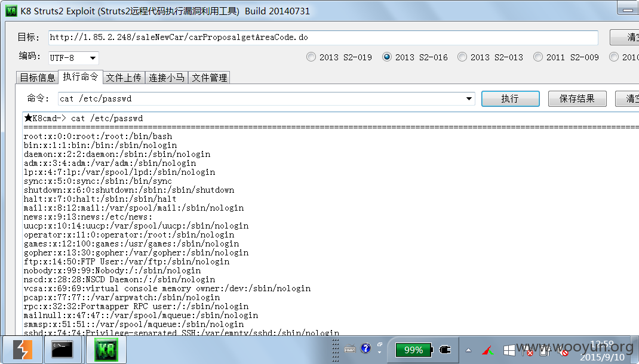The image size is (639, 364).
Task: Switch to the 连接小马 tab
Action: click(166, 78)
